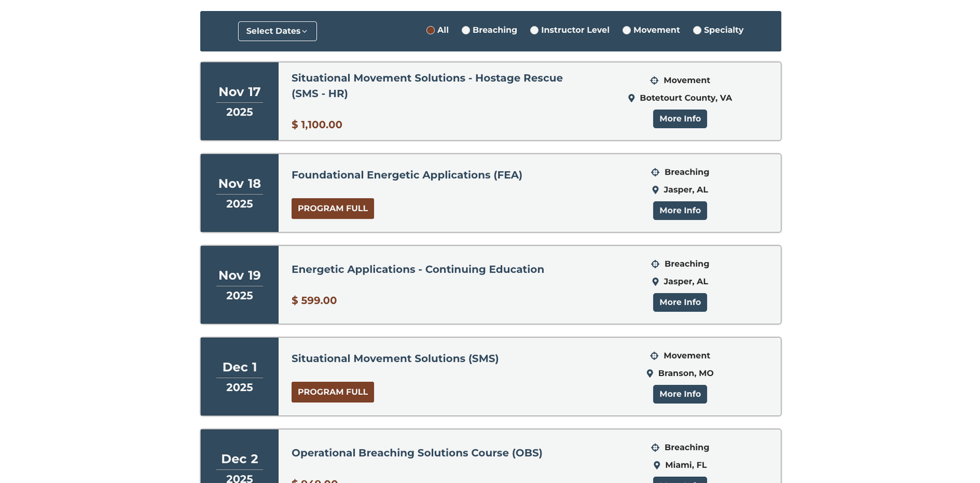This screenshot has height=483, width=980.
Task: Choose the Instructor Level radio option
Action: 534,30
